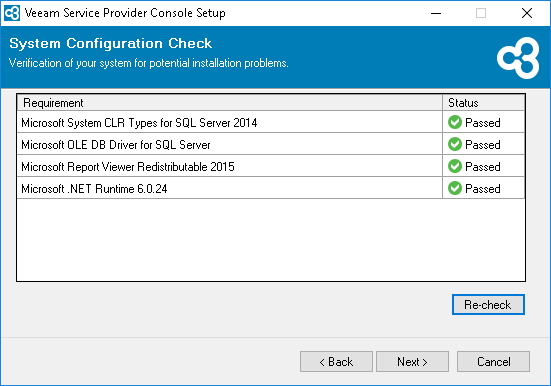Select "Microsoft OLE DB Driver for SQL Server" row

tap(271, 144)
